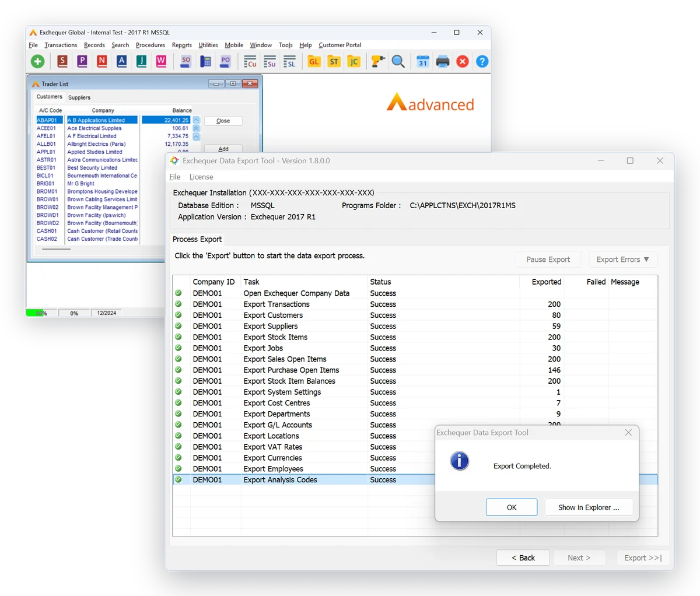The width and height of the screenshot is (700, 596).
Task: Open the Procedures menu
Action: (x=150, y=45)
